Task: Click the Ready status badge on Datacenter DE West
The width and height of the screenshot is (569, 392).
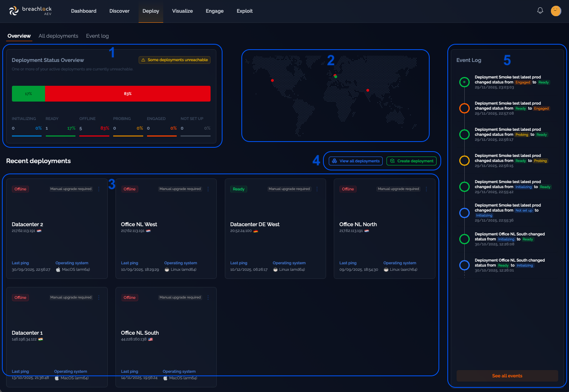Action: point(239,189)
